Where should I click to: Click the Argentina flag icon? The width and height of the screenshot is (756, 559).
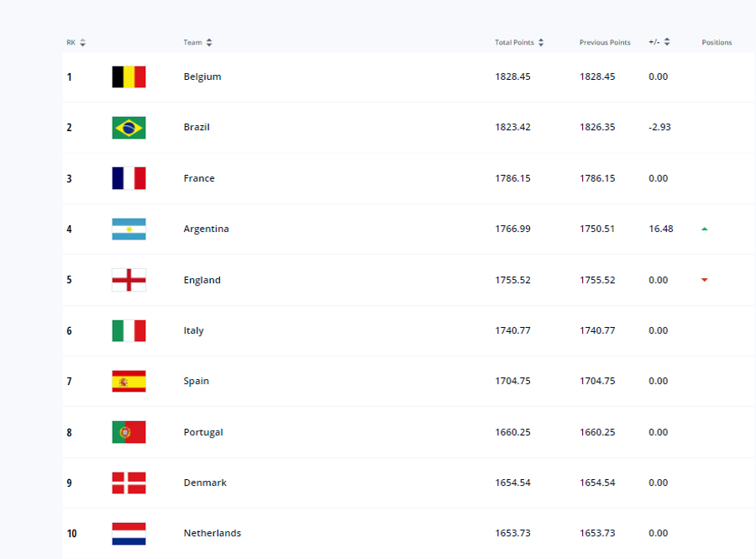tap(129, 229)
